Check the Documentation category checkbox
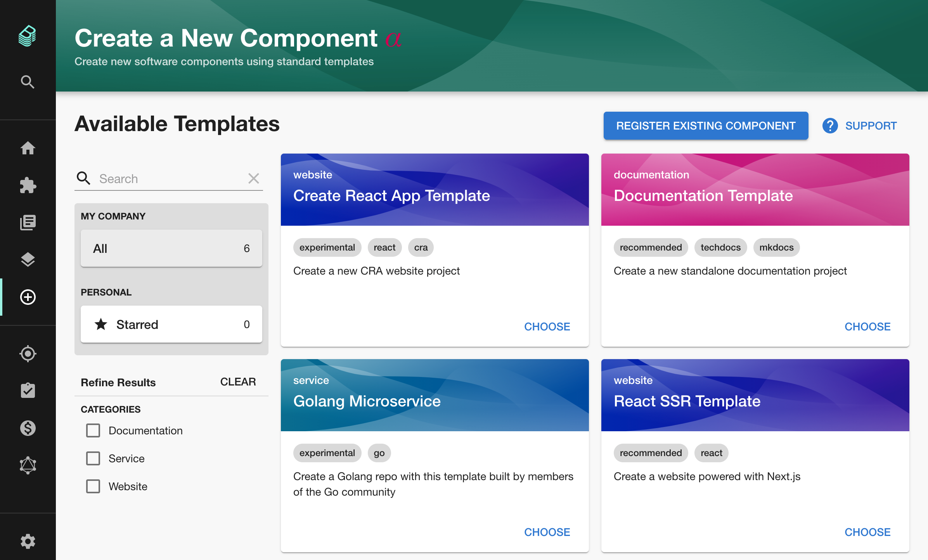The image size is (928, 560). point(93,430)
